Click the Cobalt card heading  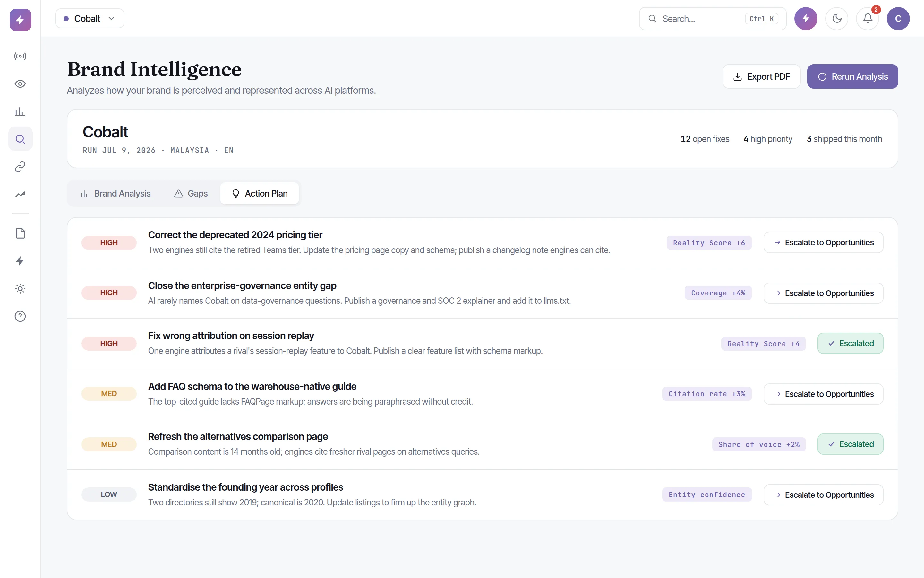[x=105, y=132]
